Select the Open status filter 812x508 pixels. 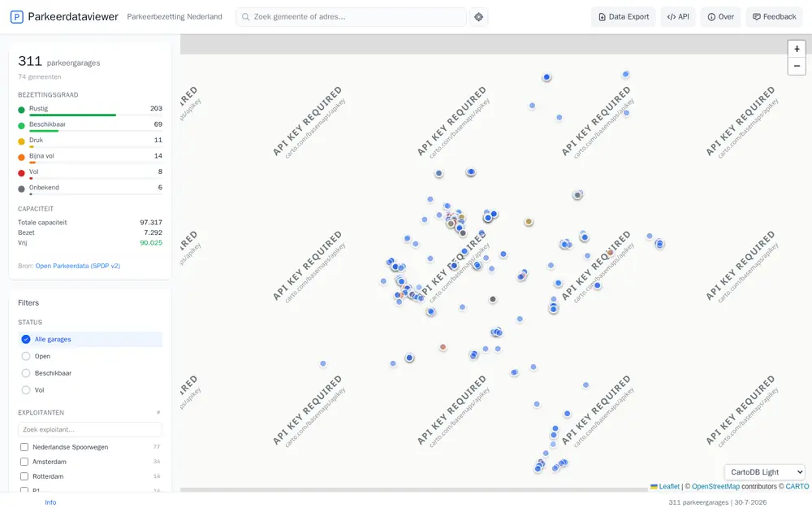click(x=90, y=356)
